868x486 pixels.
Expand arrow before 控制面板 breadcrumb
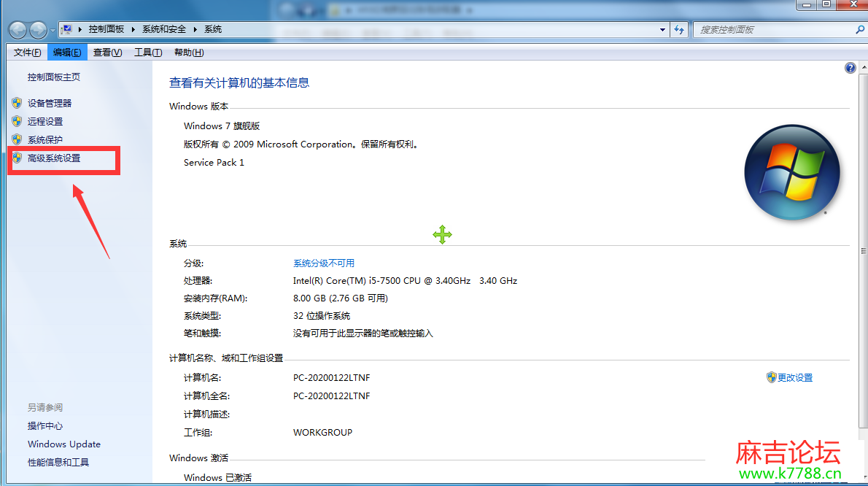coord(80,29)
